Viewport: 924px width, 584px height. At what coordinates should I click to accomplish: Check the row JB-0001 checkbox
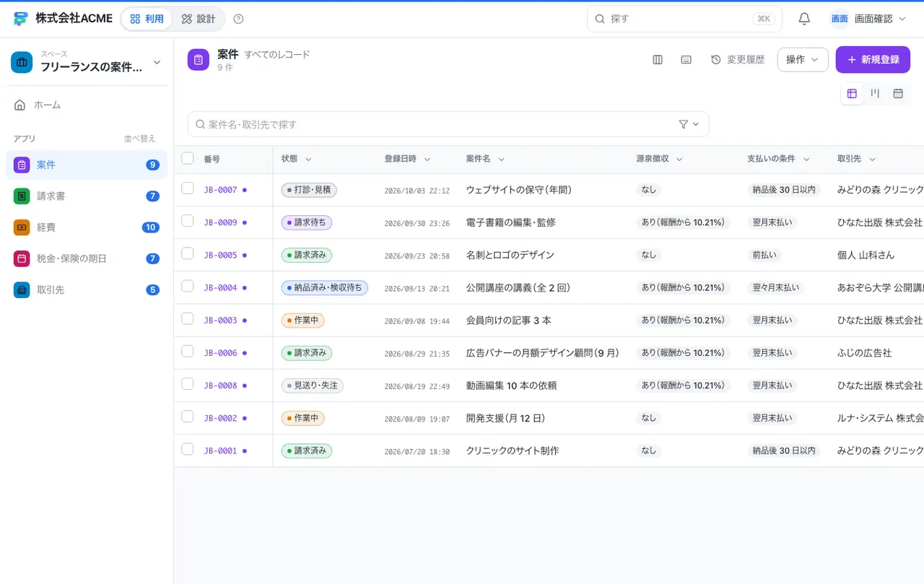[x=188, y=449]
